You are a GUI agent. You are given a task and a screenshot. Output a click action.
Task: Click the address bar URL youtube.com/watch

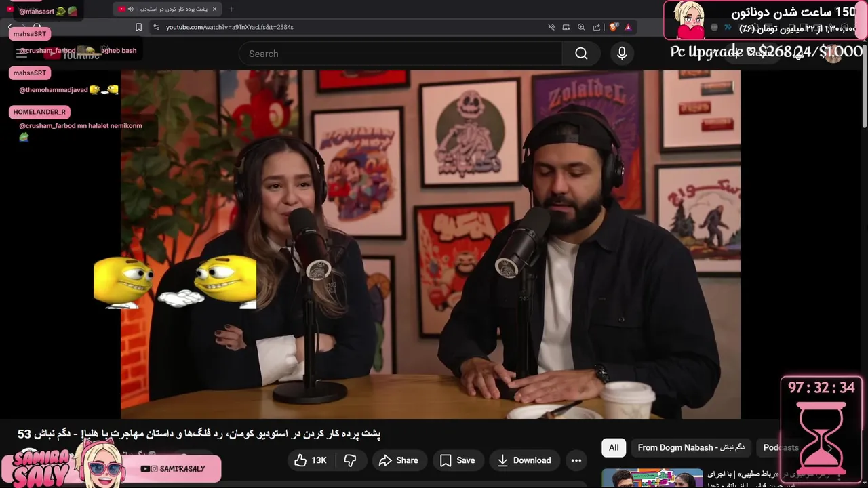[x=230, y=27]
